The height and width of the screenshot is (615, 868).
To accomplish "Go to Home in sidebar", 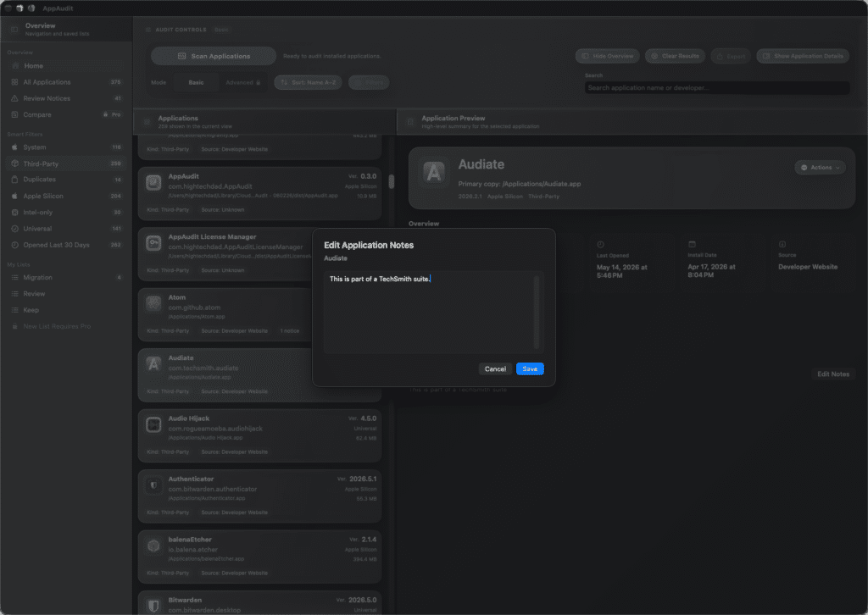I will tap(66, 66).
